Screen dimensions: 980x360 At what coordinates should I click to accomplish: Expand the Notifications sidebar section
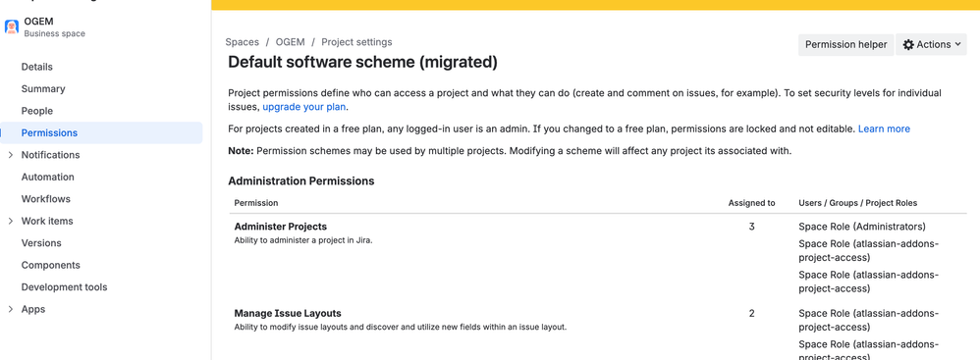11,155
